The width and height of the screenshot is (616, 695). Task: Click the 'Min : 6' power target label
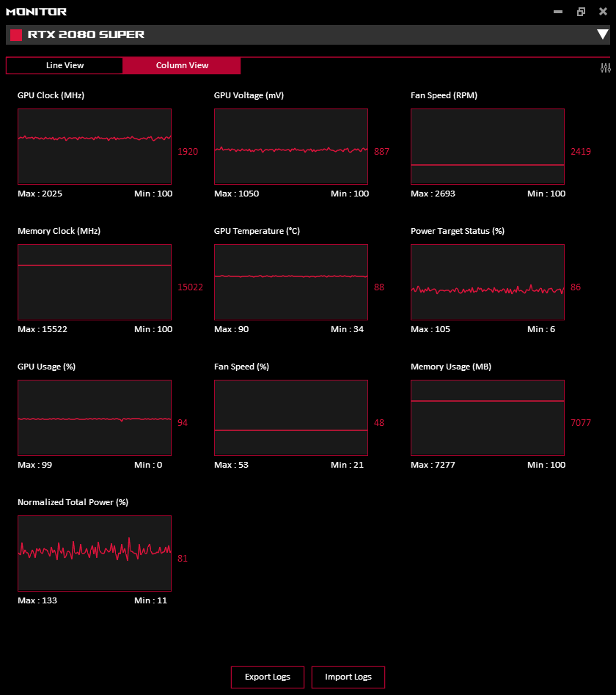click(541, 329)
